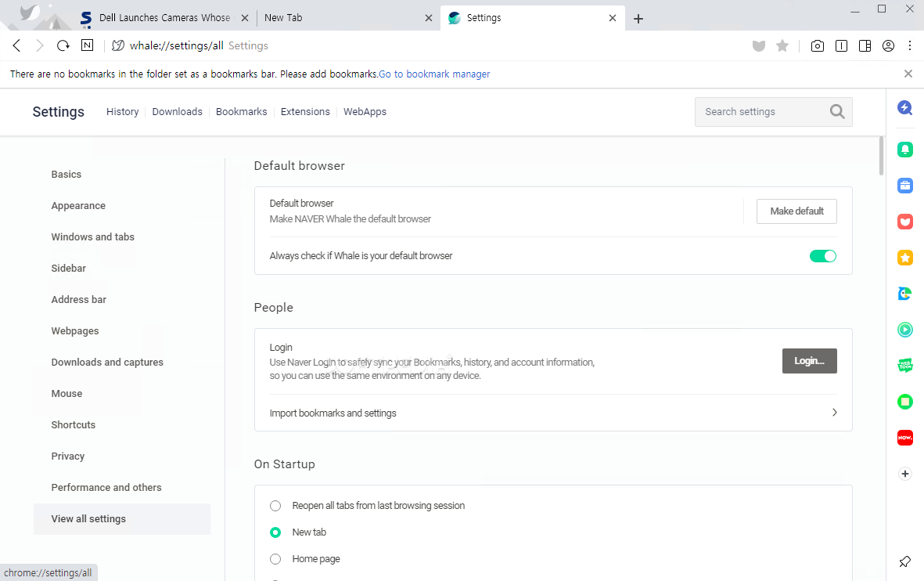Open the WebApps settings tab
924x581 pixels.
pos(365,111)
